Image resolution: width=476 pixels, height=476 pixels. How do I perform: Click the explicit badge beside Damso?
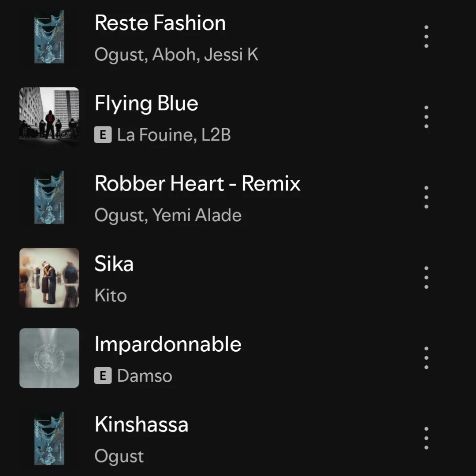pos(103,376)
